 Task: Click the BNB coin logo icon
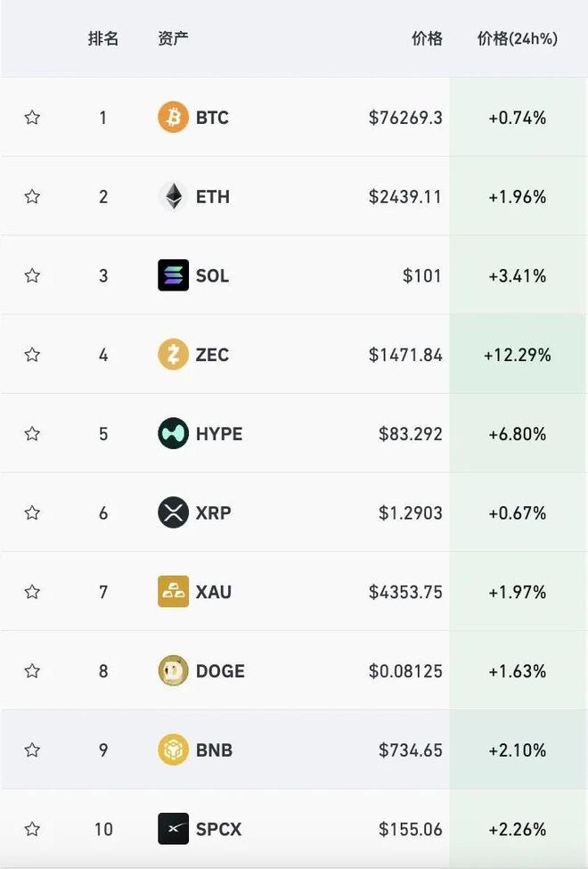coord(173,750)
